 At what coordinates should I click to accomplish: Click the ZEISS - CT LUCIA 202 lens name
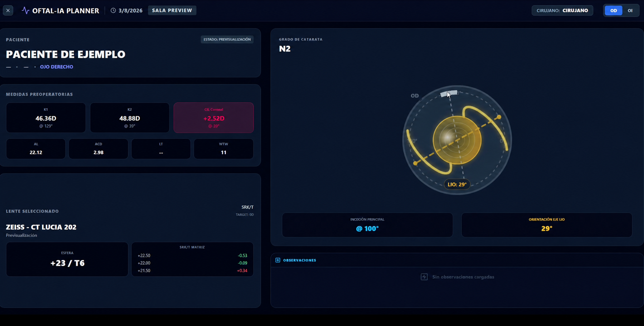tap(41, 227)
